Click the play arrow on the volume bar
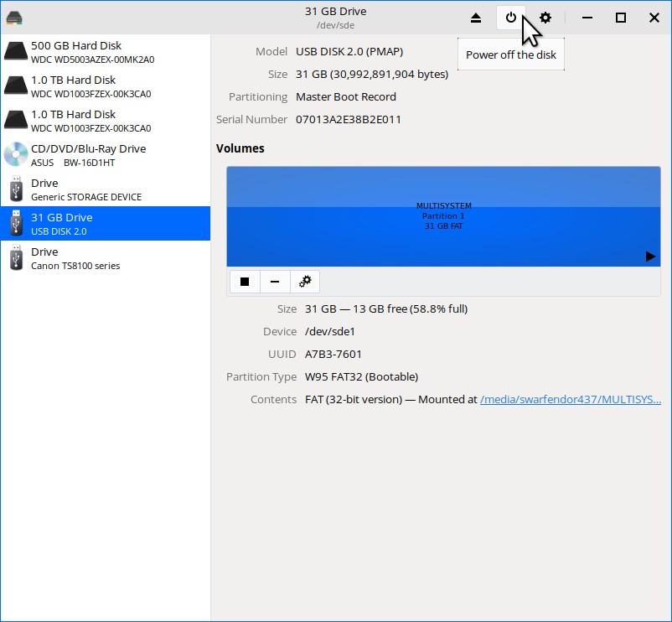 coord(650,257)
